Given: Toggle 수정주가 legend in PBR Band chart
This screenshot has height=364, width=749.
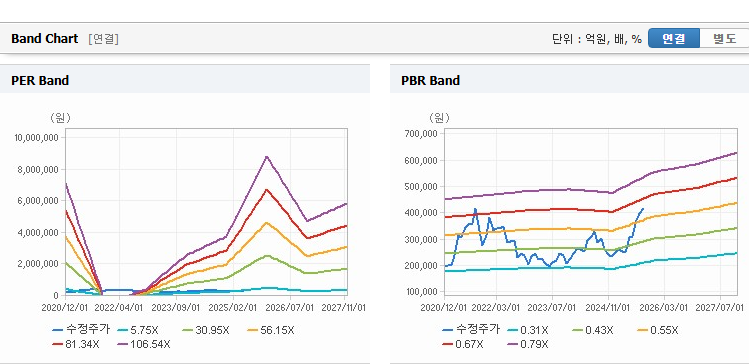Looking at the screenshot, I should tap(471, 330).
